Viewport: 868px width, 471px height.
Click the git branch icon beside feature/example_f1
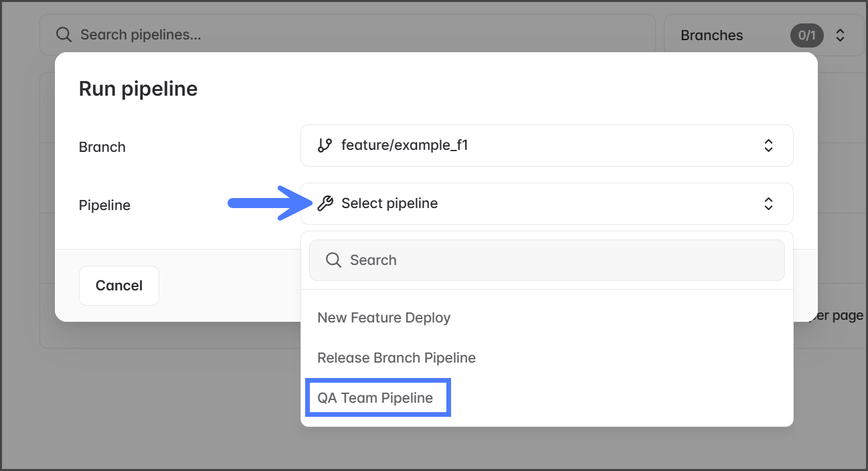(325, 145)
